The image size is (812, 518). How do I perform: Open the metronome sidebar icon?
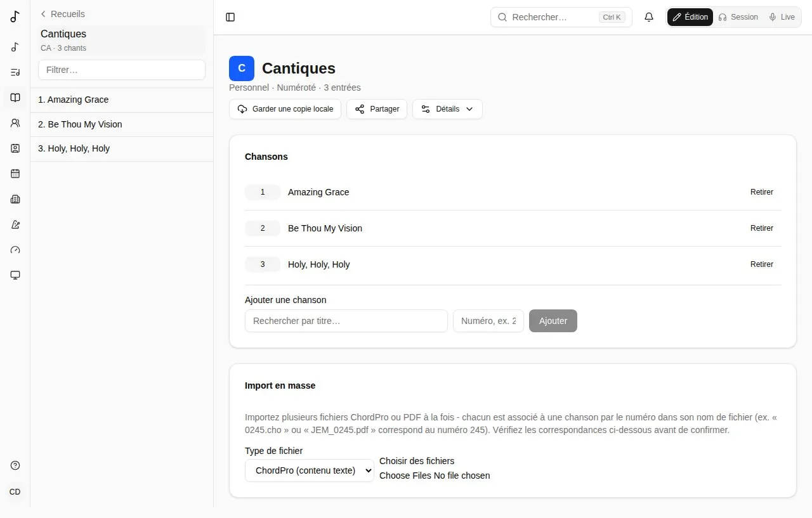click(15, 224)
